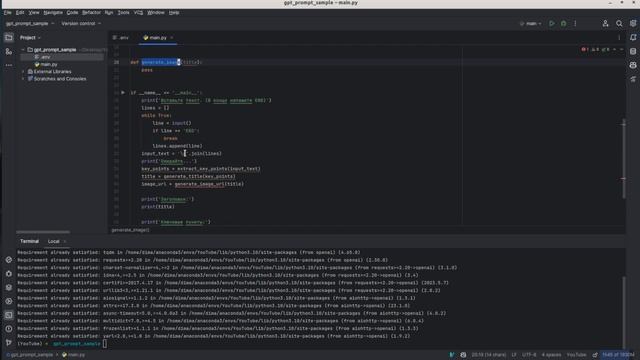Open the Git tool window icon at bottom left

tap(9, 342)
